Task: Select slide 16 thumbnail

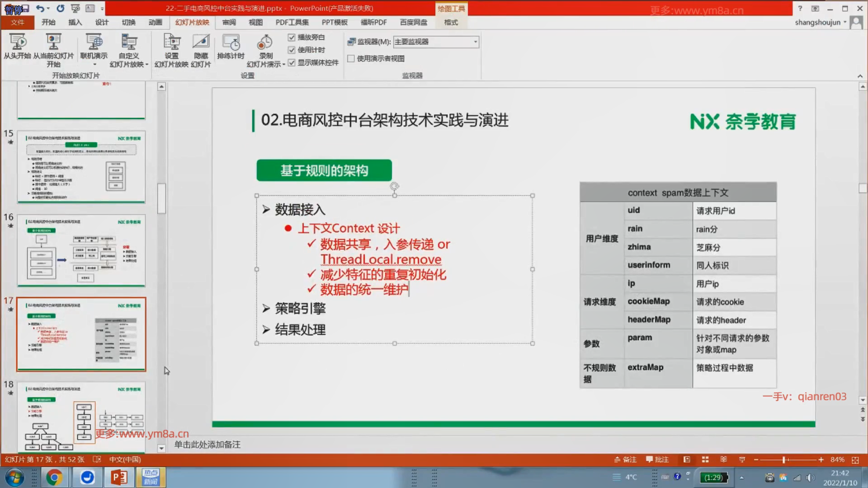Action: [81, 251]
